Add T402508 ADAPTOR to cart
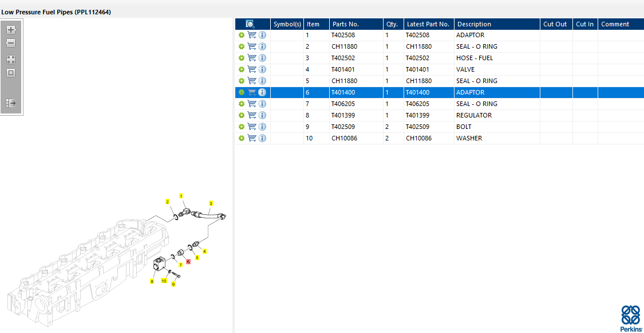This screenshot has height=333, width=644. coord(252,35)
